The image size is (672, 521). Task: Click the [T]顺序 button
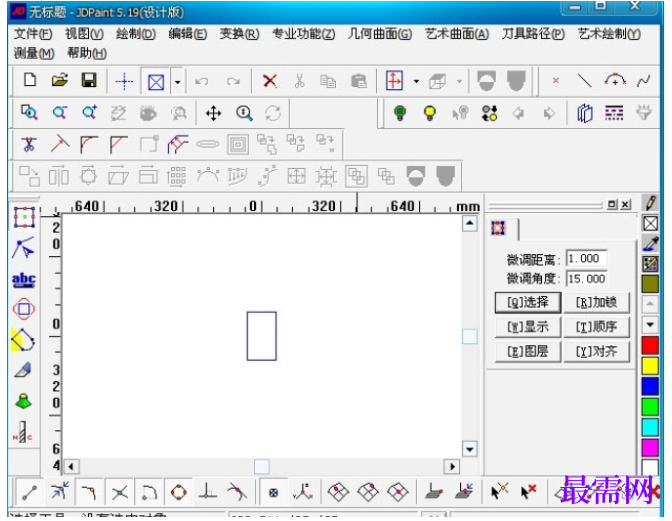(x=596, y=327)
